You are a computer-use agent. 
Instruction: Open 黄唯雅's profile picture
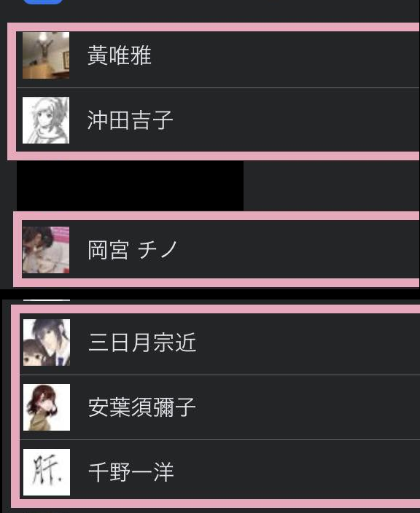pos(46,55)
